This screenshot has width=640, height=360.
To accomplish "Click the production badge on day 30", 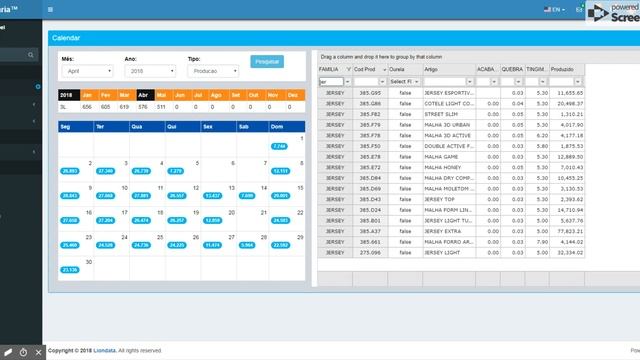I will tap(70, 270).
